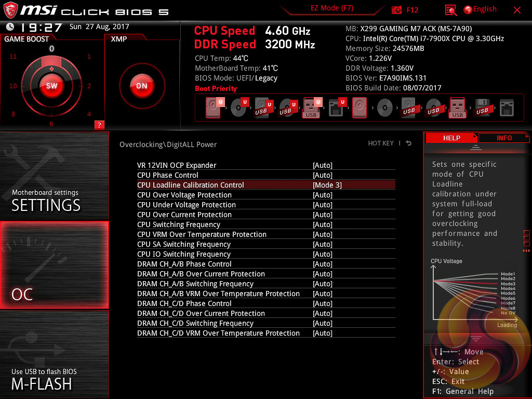Change language via English label
Image resolution: width=532 pixels, height=399 pixels.
(485, 9)
